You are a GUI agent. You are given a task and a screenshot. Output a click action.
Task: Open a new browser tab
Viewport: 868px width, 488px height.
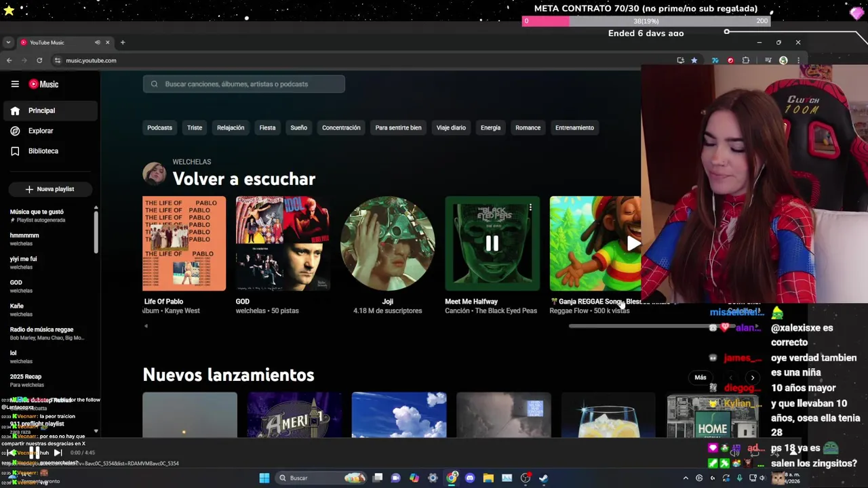(x=123, y=43)
